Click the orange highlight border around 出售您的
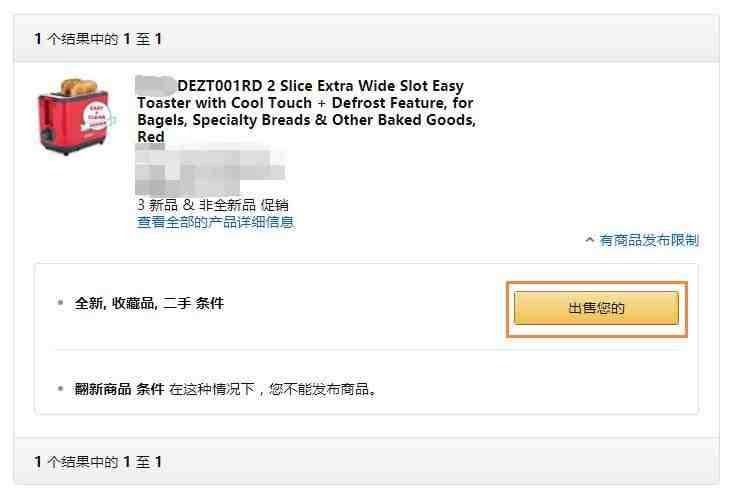The height and width of the screenshot is (492, 732). click(x=597, y=309)
